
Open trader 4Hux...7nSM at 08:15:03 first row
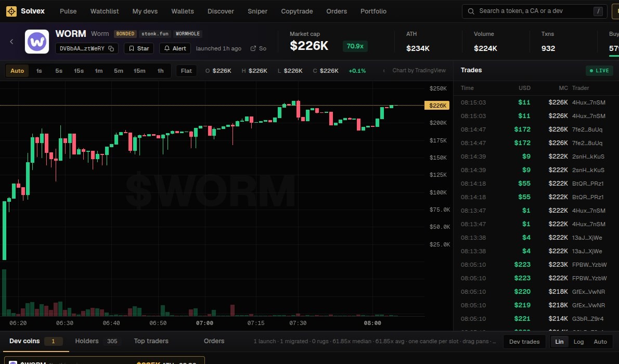(589, 102)
